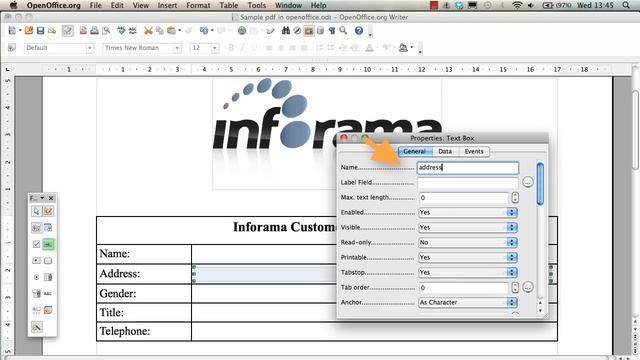The height and width of the screenshot is (360, 640).
Task: Open the Tools menu
Action: [257, 5]
